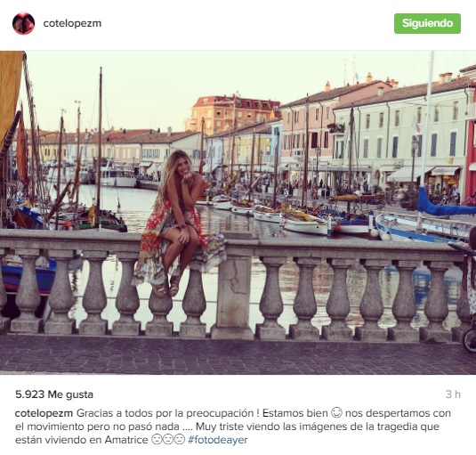476x455 pixels.
Task: Click the smiley emoji after Estamos bien
Action: pos(336,412)
